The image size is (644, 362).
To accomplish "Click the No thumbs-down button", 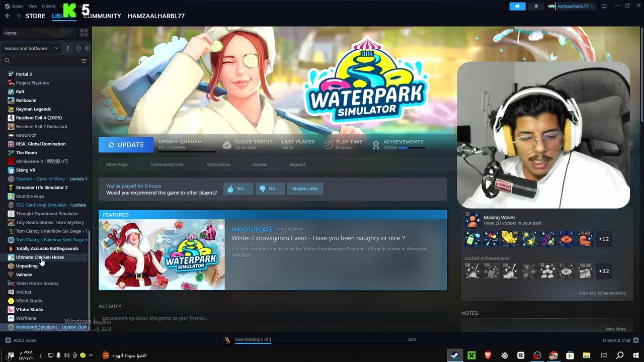I will point(270,189).
